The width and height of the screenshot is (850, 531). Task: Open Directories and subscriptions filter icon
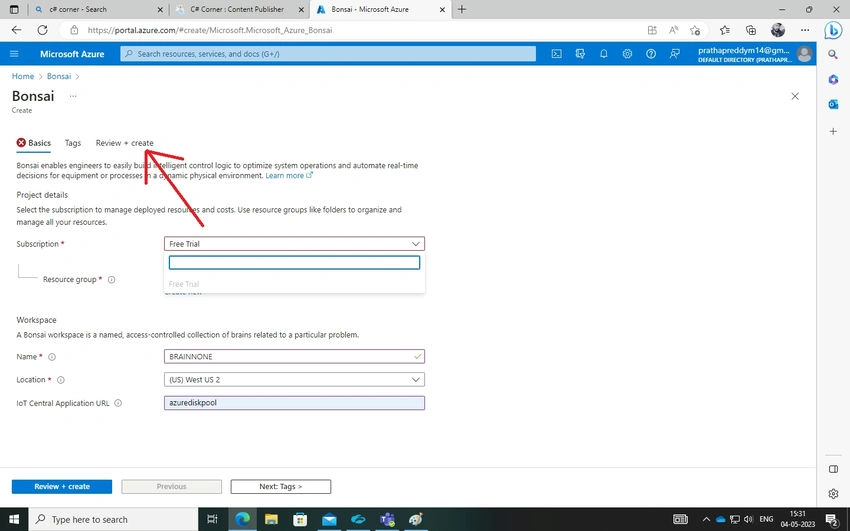pos(580,54)
